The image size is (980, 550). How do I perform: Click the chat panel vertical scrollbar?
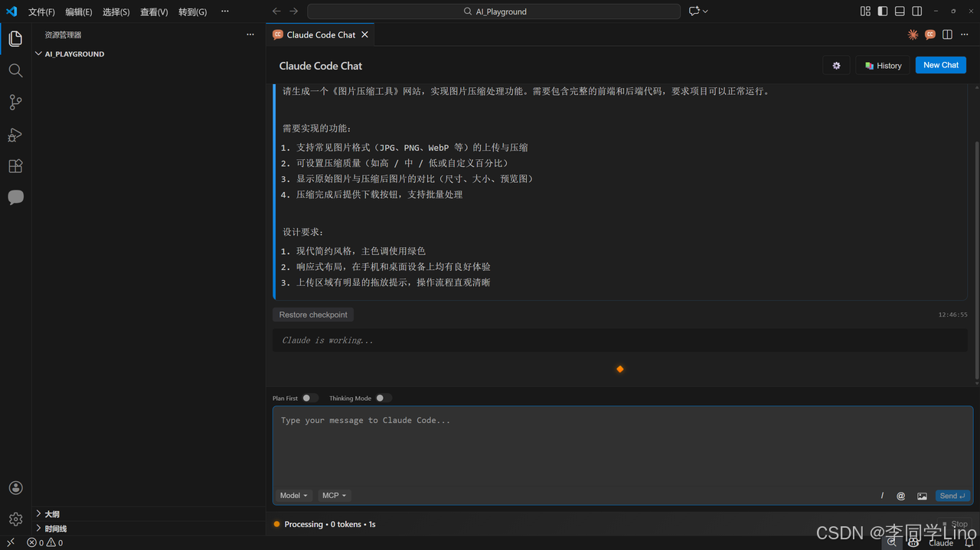(976, 260)
